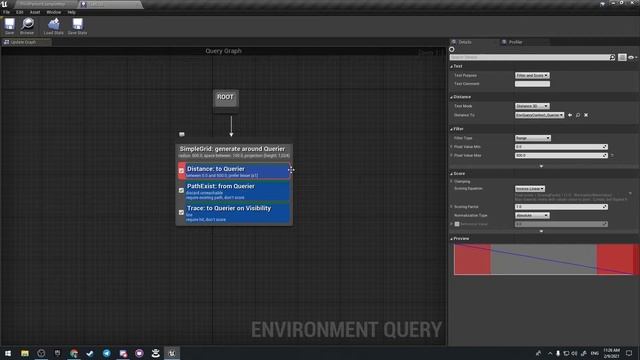Toggle the Trace: to Querier on Visibility checkbox

tap(181, 212)
